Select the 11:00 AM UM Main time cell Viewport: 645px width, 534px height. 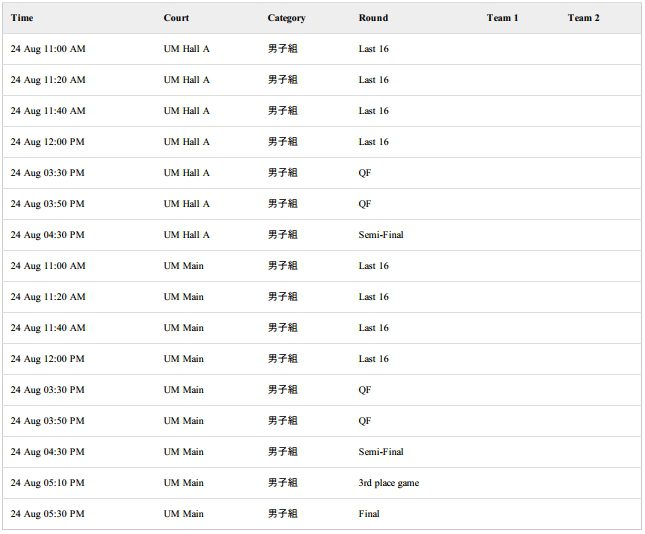pyautogui.click(x=48, y=266)
